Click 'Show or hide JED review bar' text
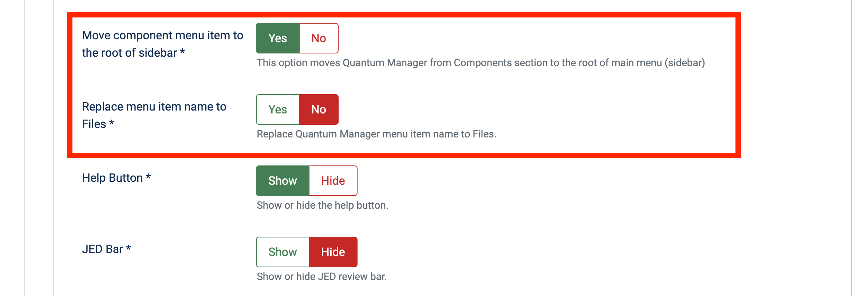This screenshot has width=868, height=296. [x=322, y=276]
